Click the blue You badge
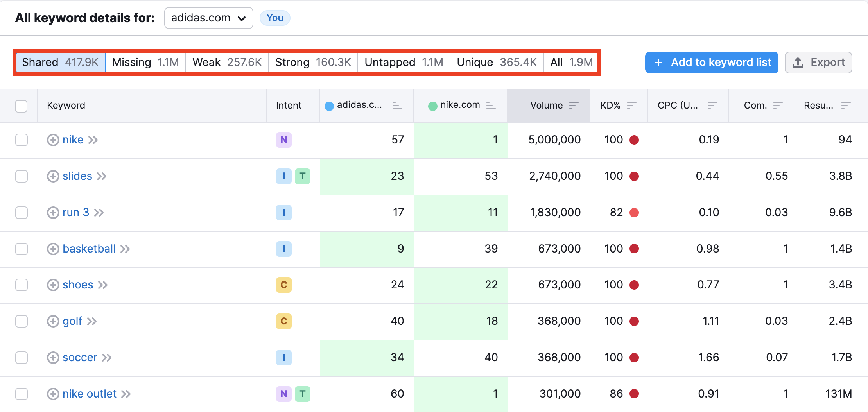This screenshot has width=868, height=412. pyautogui.click(x=275, y=18)
